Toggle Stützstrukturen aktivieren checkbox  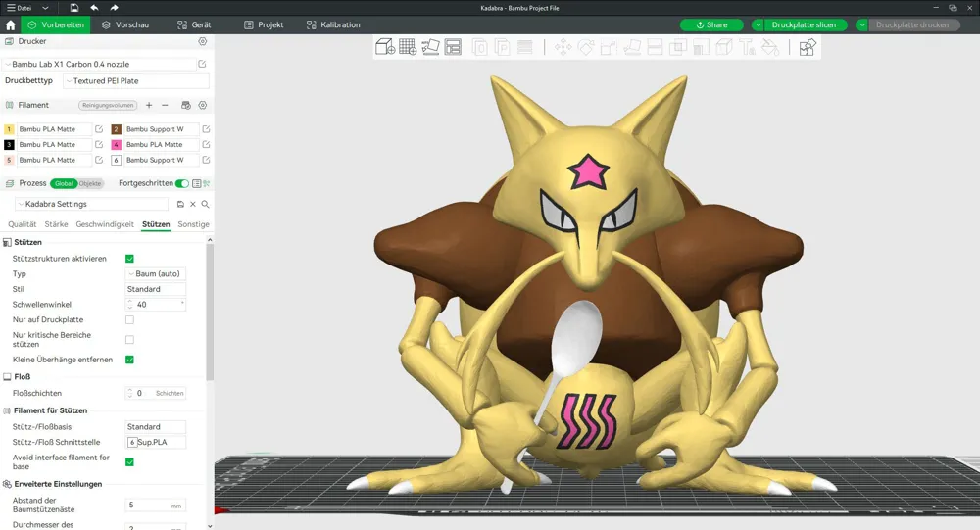pos(130,258)
